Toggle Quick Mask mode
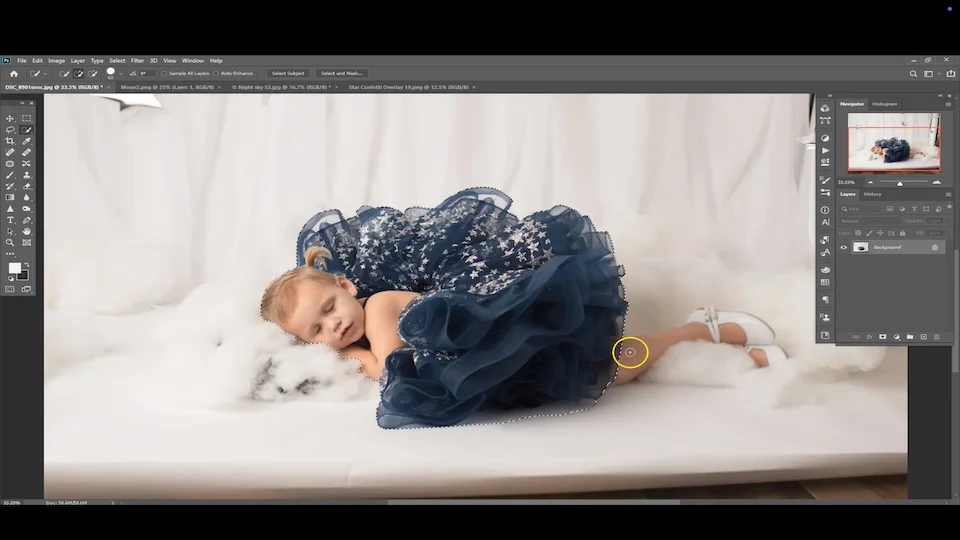This screenshot has width=960, height=540. pyautogui.click(x=10, y=289)
